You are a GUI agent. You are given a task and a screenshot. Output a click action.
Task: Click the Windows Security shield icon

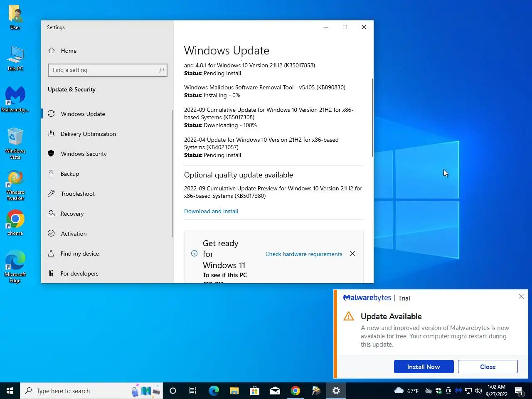tap(51, 153)
